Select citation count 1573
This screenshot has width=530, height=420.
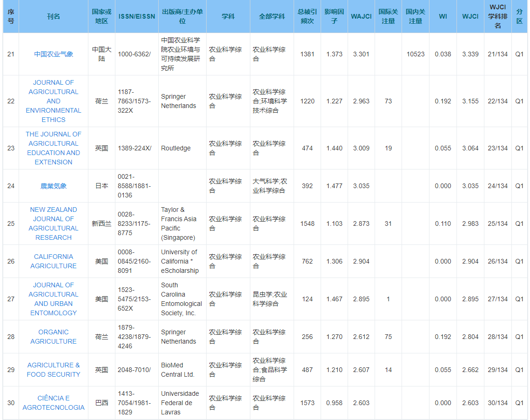click(x=307, y=403)
